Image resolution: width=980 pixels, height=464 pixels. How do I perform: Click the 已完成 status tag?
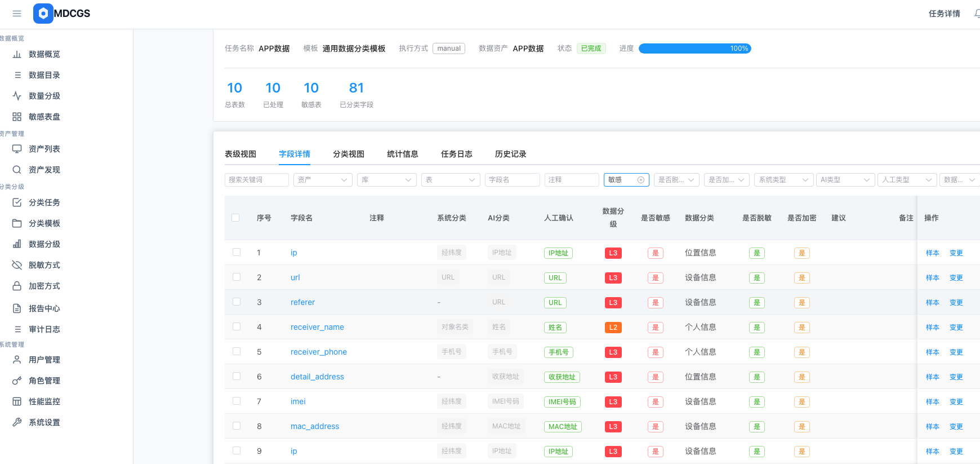[591, 48]
